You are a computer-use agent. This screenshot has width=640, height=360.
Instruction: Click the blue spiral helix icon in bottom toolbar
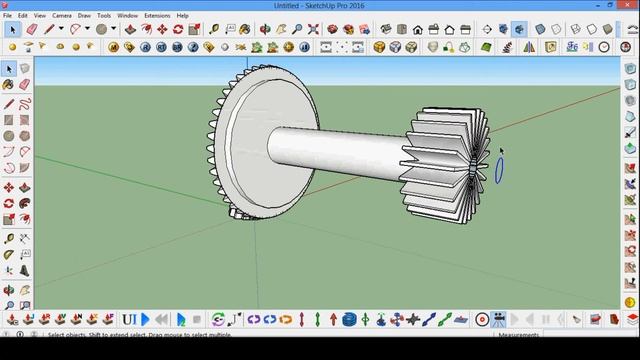pos(349,320)
